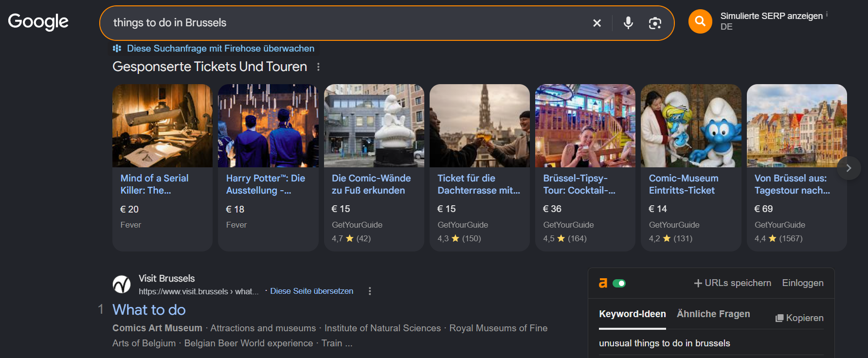Click the € 69 price on Tagestour card
The image size is (868, 358).
(763, 209)
